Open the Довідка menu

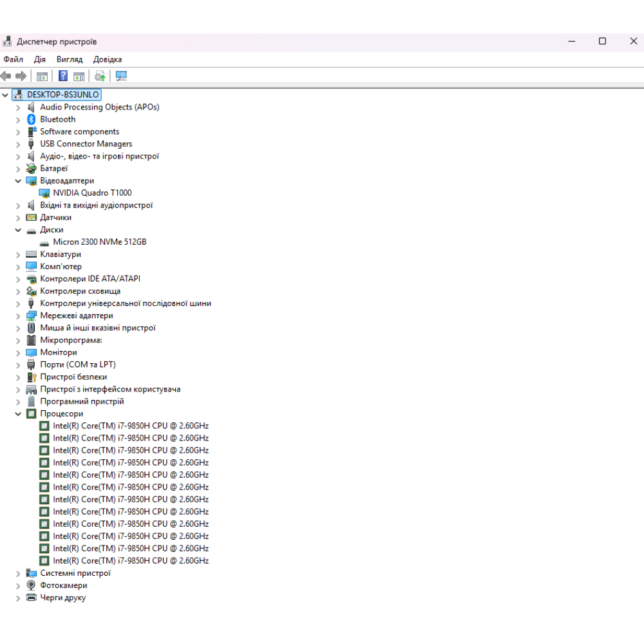pyautogui.click(x=107, y=59)
